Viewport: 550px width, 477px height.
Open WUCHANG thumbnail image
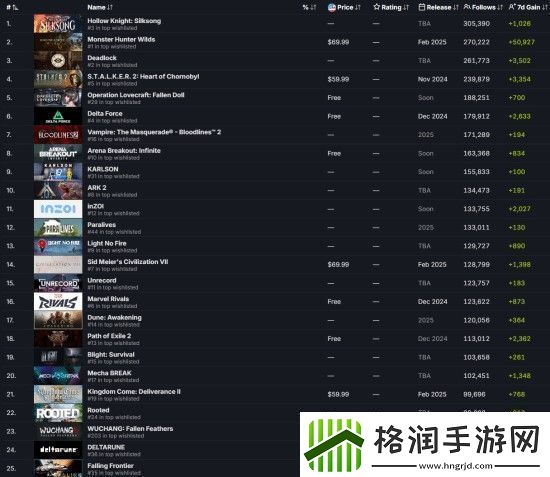[58, 431]
